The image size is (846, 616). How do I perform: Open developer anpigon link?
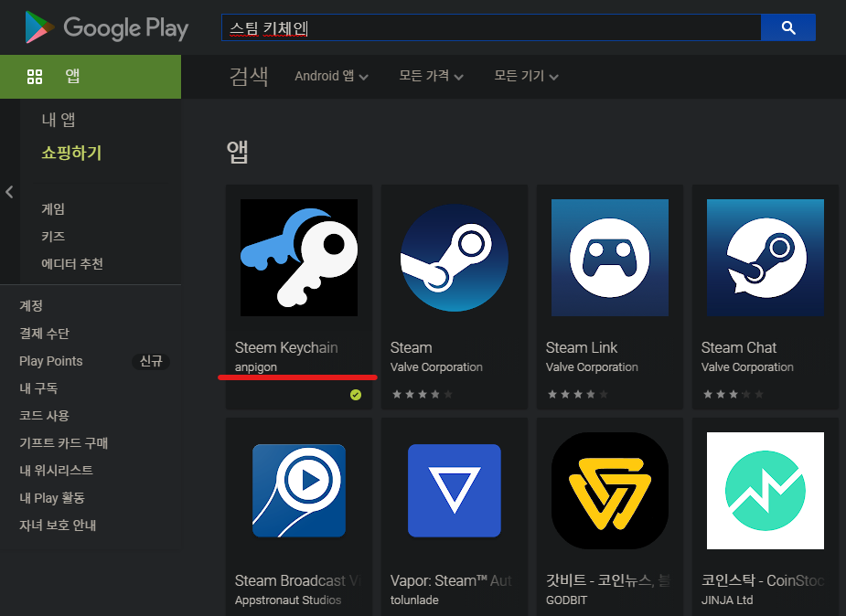coord(256,367)
